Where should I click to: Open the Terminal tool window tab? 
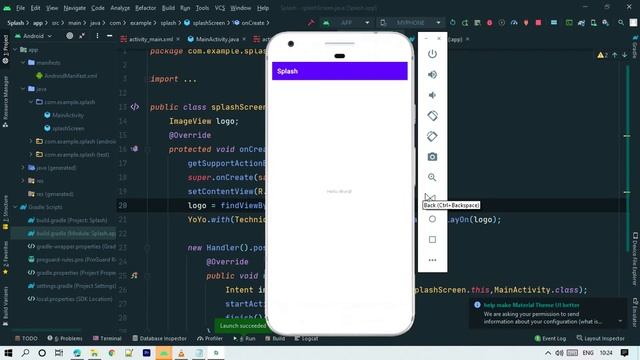coord(107,338)
